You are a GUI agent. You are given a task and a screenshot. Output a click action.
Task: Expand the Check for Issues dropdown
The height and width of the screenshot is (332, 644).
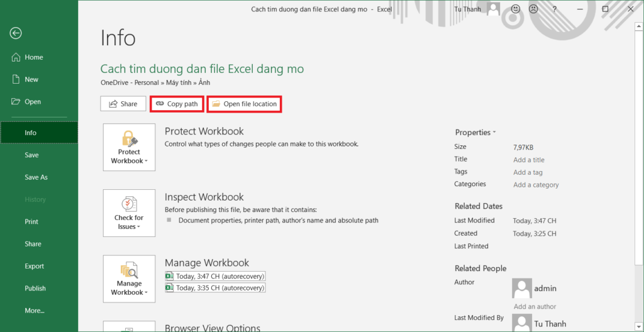pyautogui.click(x=129, y=213)
